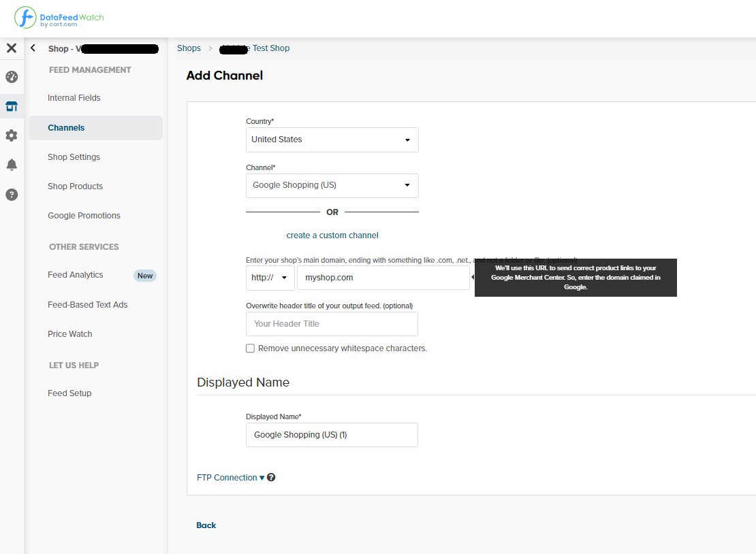The height and width of the screenshot is (554, 756).
Task: Click the Back link
Action: [x=206, y=525]
